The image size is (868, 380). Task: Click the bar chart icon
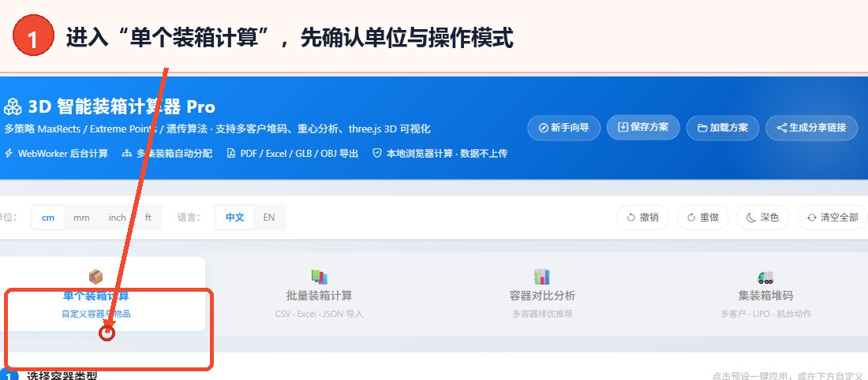[x=542, y=277]
